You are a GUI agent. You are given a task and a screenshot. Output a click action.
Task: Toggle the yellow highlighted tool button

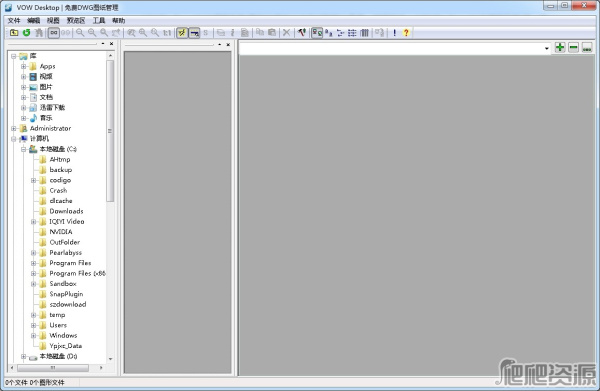[182, 33]
